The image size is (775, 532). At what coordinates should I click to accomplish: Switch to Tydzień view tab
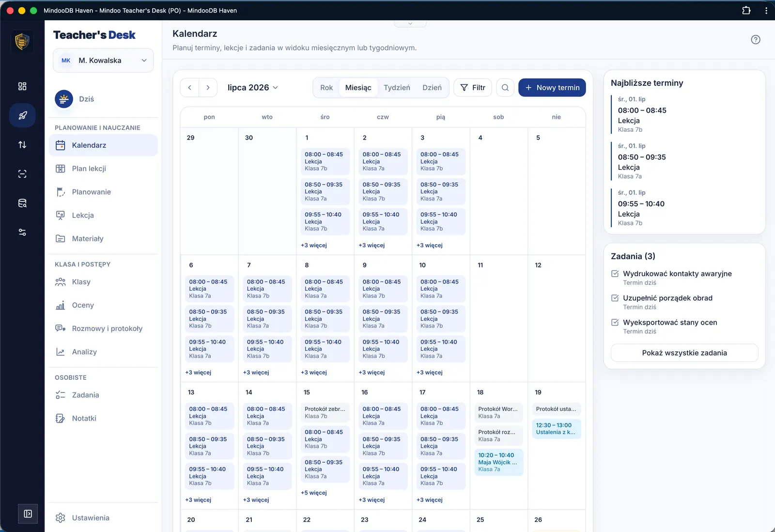pos(397,88)
